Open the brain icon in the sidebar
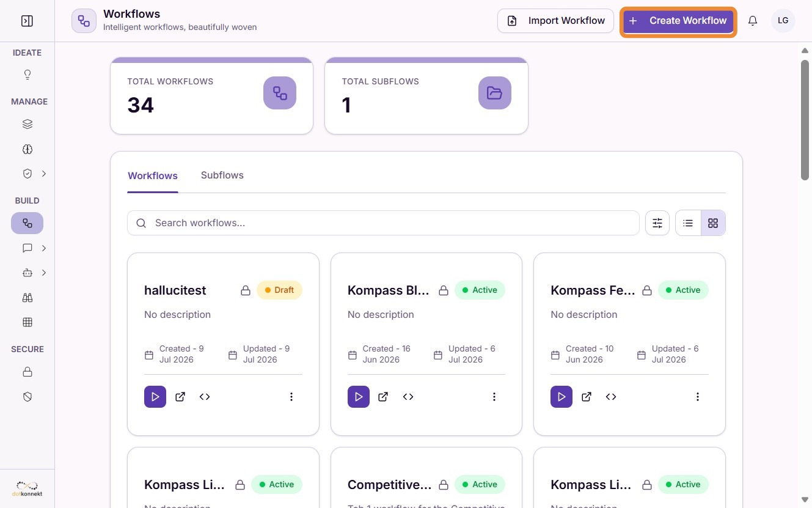Image resolution: width=812 pixels, height=508 pixels. [27, 149]
